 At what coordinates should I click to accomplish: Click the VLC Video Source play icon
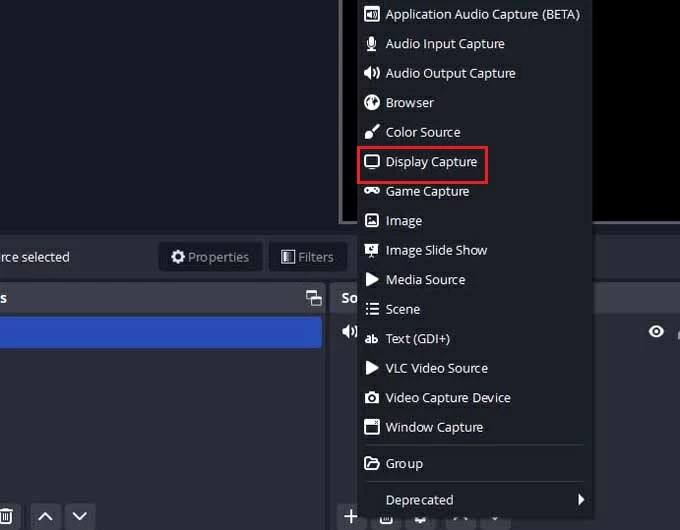point(371,368)
